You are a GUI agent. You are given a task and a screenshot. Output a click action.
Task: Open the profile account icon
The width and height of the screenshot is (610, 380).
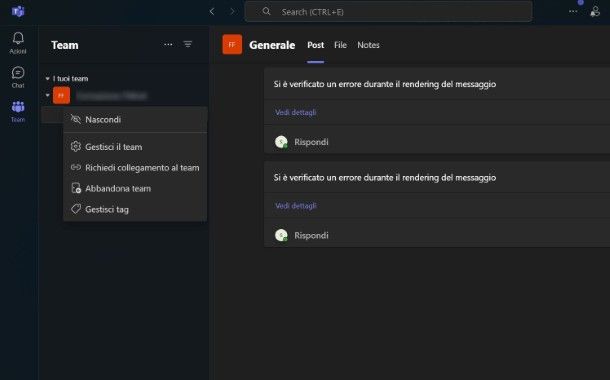pyautogui.click(x=595, y=12)
